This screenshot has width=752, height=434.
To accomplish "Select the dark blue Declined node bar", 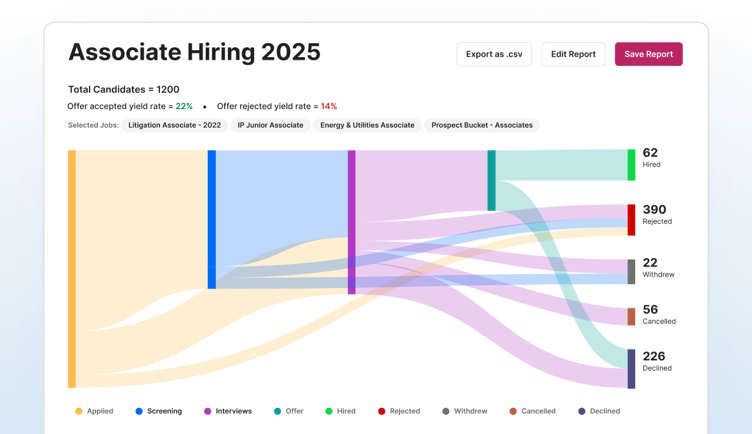I will click(631, 368).
